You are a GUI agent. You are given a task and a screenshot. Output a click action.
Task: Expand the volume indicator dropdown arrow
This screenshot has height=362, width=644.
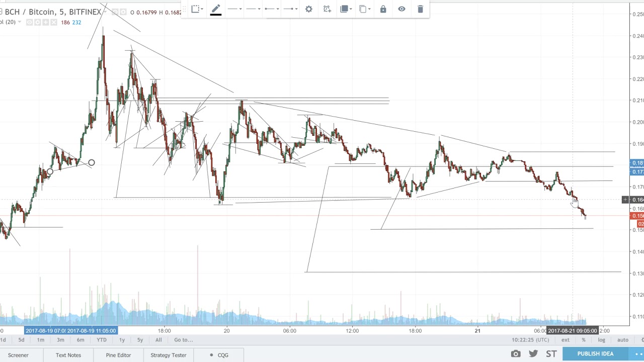click(x=20, y=22)
